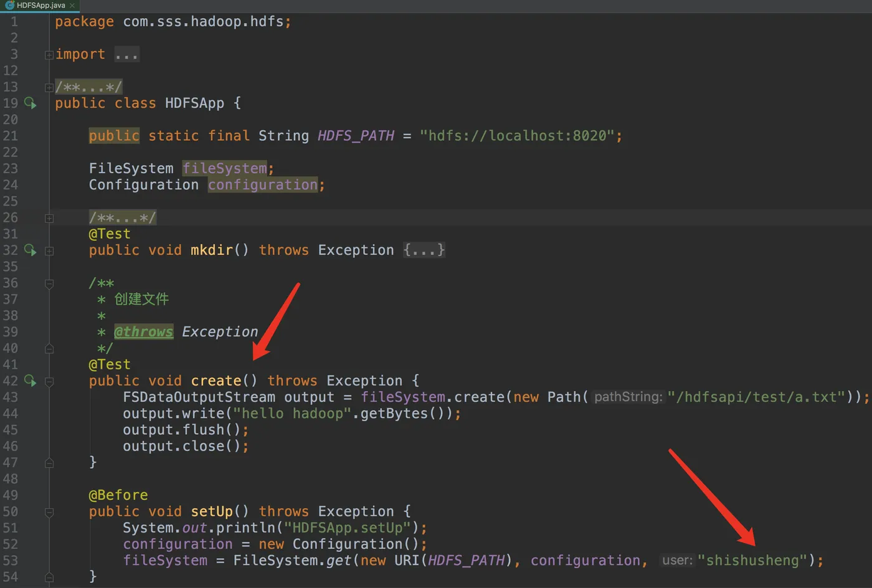This screenshot has width=872, height=588.
Task: Collapse the create method at line 42
Action: tap(49, 381)
